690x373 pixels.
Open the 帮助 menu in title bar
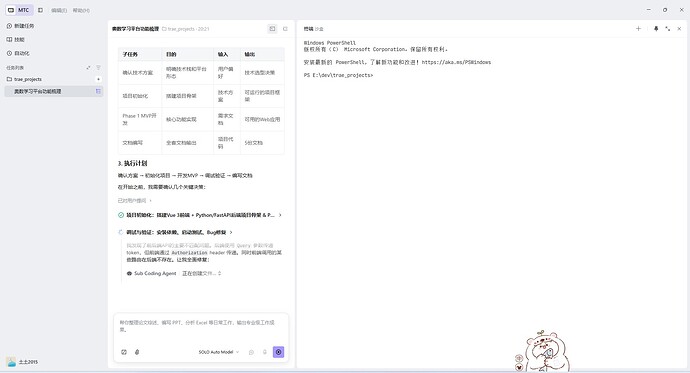point(81,10)
